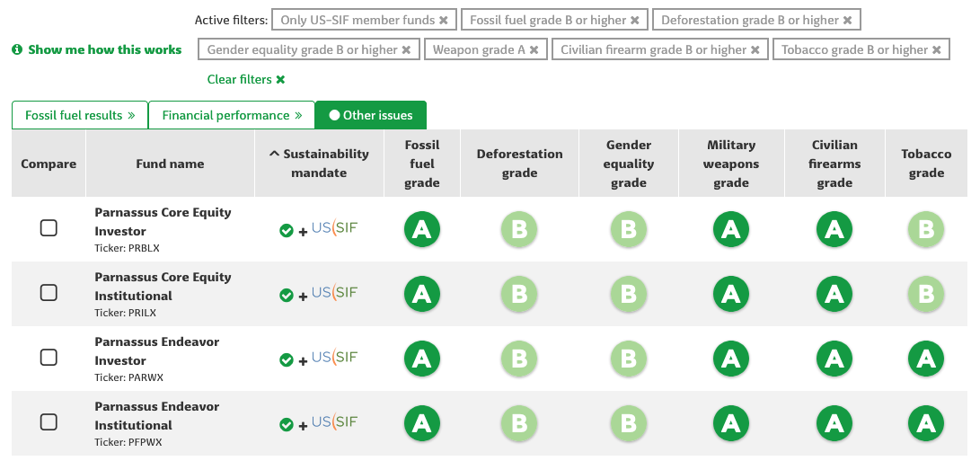Click US SIF logo in PRBLX row
Image resolution: width=980 pixels, height=461 pixels.
click(x=334, y=227)
